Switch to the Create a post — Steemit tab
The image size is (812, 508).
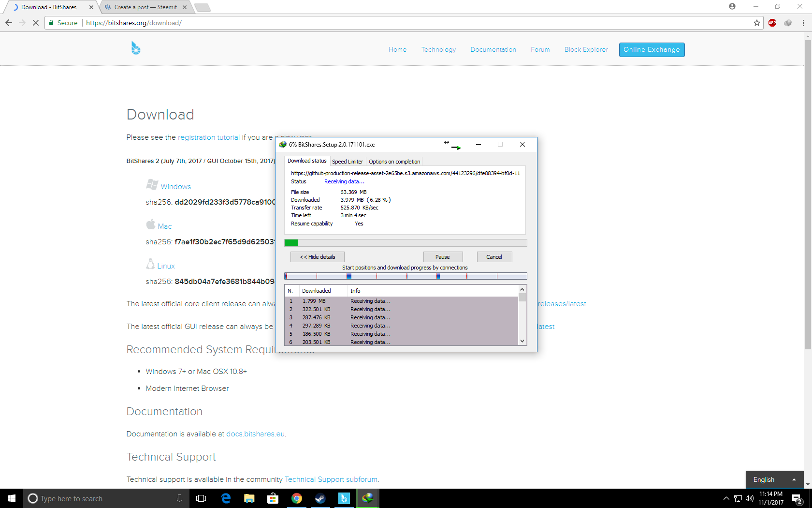145,7
